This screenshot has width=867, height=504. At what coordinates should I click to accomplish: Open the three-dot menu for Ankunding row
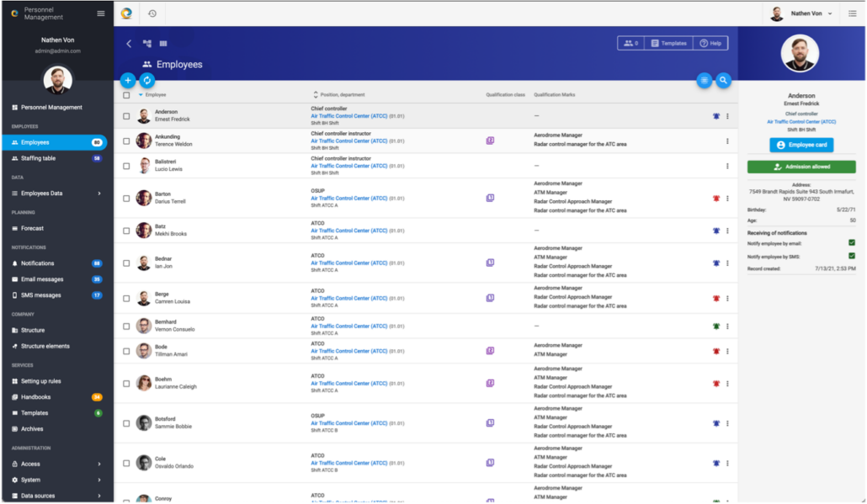point(727,141)
